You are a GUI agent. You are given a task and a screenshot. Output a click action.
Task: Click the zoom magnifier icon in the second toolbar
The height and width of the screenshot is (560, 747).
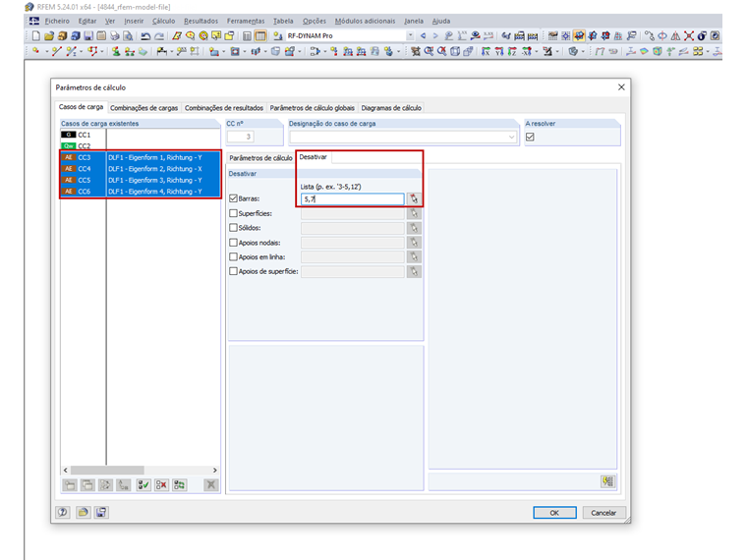(x=429, y=51)
